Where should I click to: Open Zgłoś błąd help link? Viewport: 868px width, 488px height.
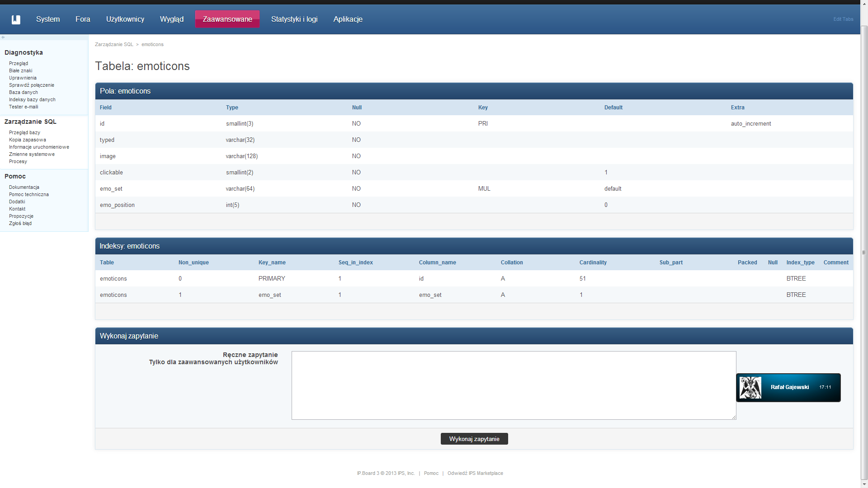pos(20,224)
